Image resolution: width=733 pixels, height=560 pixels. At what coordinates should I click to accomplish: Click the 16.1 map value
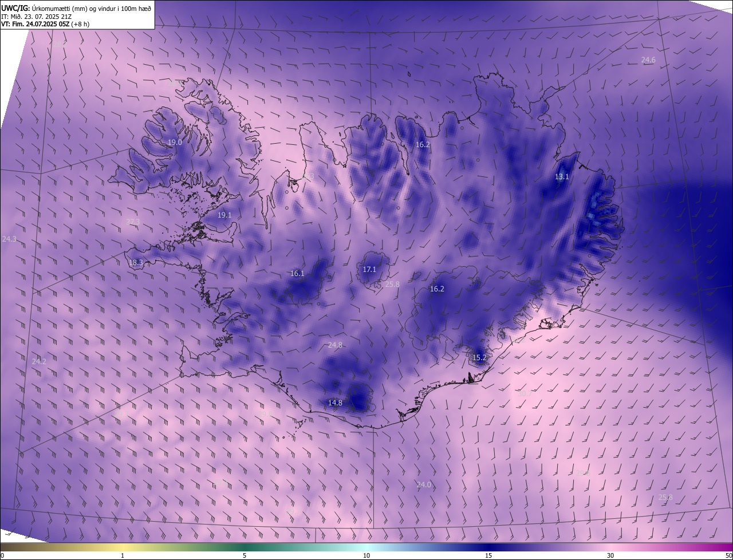tap(297, 274)
